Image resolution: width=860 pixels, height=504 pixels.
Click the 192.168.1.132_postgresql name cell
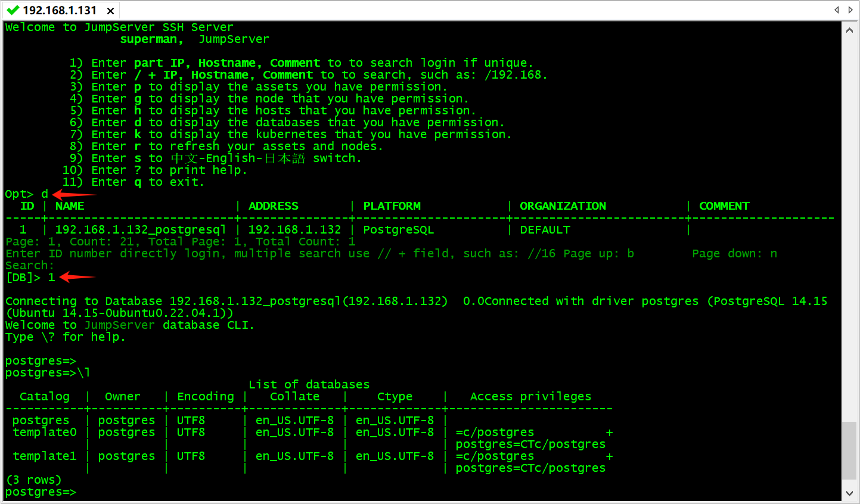(141, 230)
